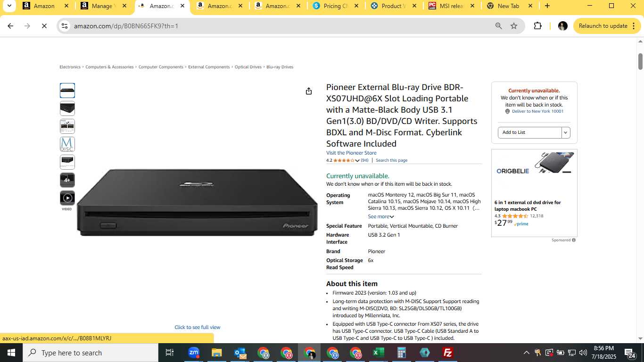Screen dimensions: 644x362
Task: Click the browser back arrow
Action: 10,26
